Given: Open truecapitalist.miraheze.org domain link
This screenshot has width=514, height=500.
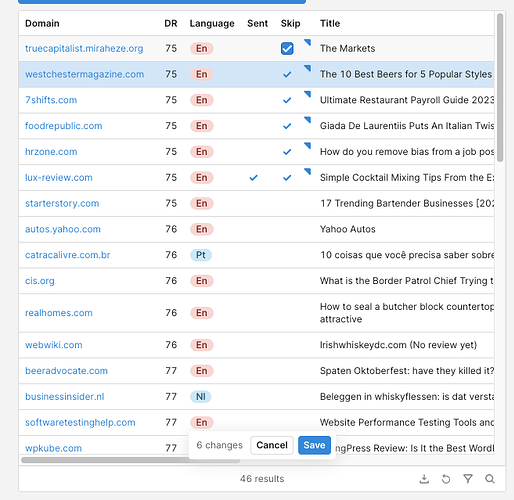Looking at the screenshot, I should (x=84, y=48).
